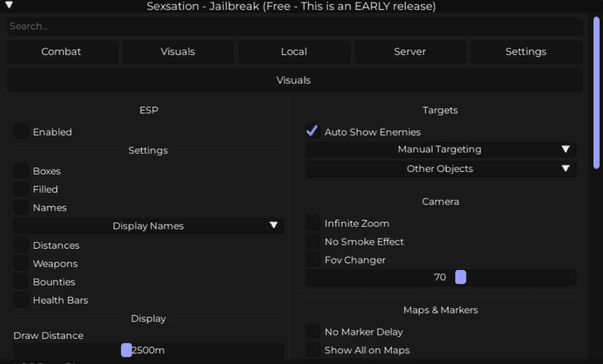Toggle the Weapons checkbox

click(x=21, y=263)
